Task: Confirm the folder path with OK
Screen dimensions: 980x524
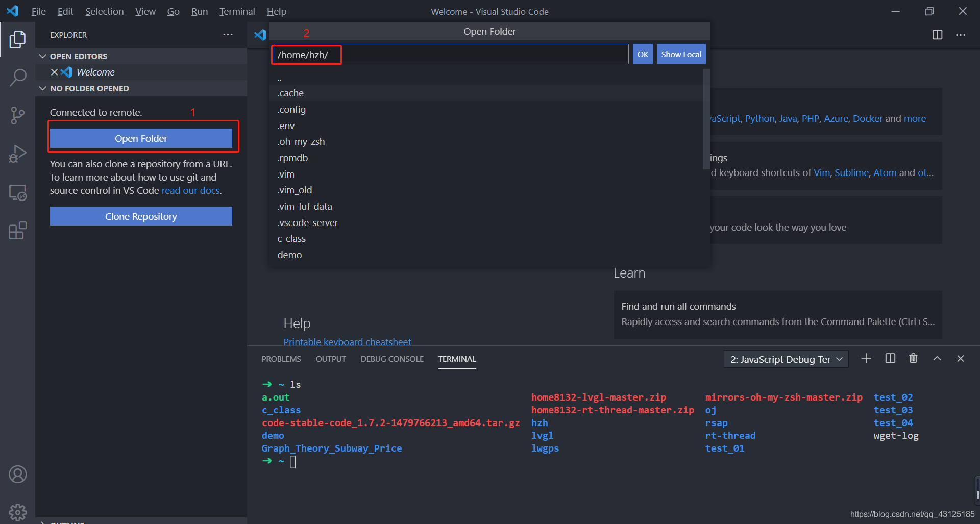Action: (643, 54)
